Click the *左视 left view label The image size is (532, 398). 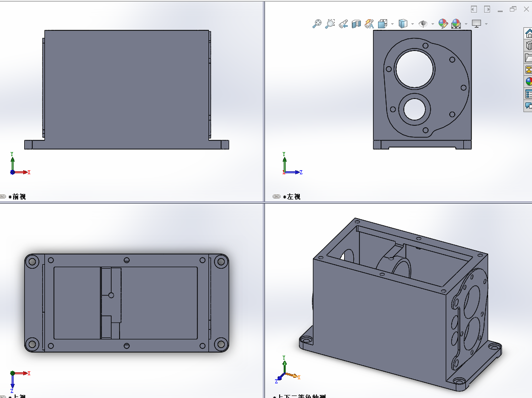tap(291, 196)
